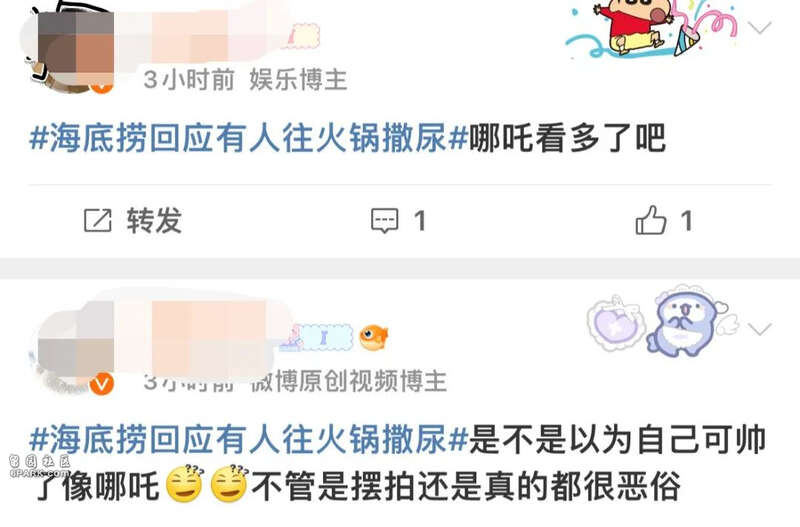The width and height of the screenshot is (800, 527).
Task: Tap the repost (转发) share icon
Action: pos(97,220)
